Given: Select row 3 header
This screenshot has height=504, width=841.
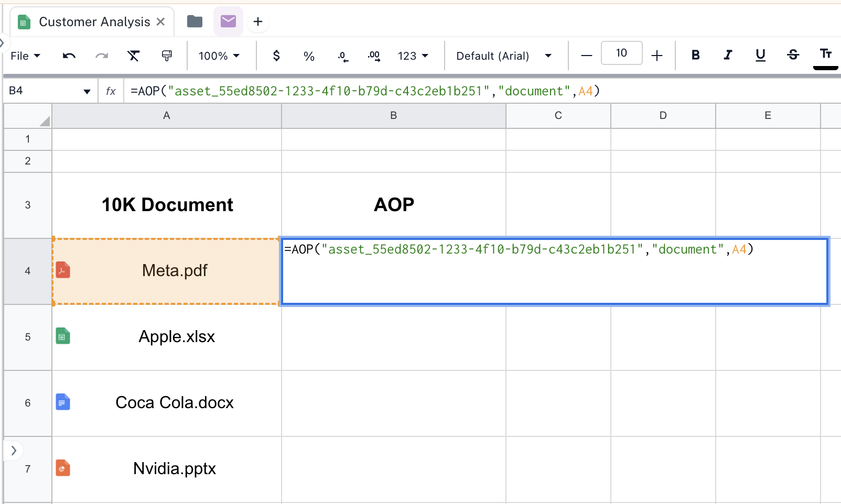Looking at the screenshot, I should (28, 205).
